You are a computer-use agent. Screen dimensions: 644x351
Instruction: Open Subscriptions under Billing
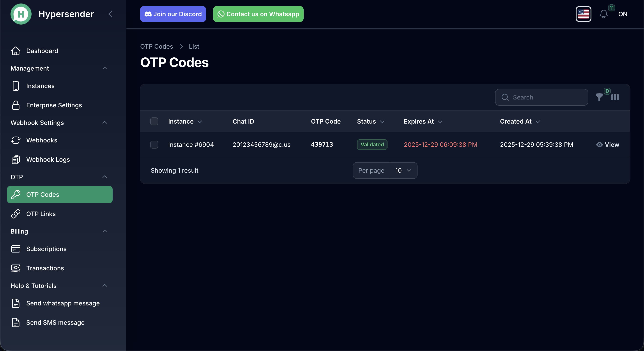click(x=46, y=249)
